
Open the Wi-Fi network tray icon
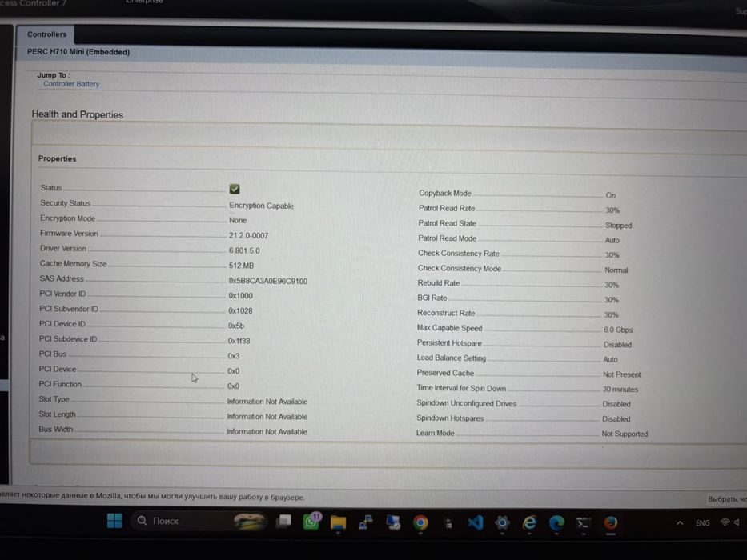click(725, 522)
